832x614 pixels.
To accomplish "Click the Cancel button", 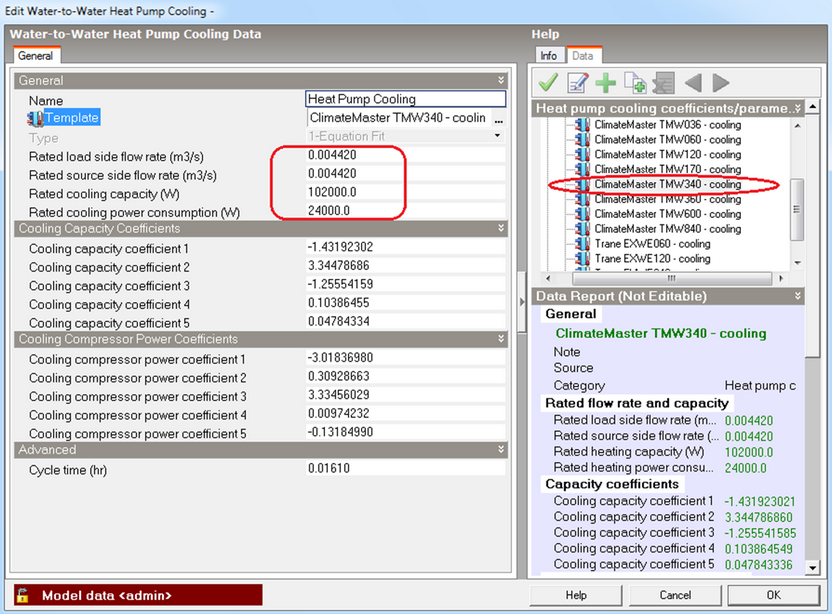I will (x=675, y=595).
